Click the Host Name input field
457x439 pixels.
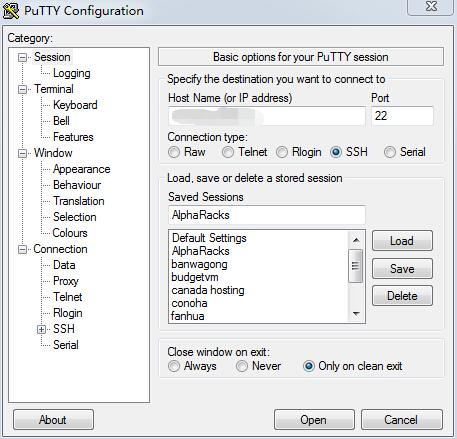[267, 116]
